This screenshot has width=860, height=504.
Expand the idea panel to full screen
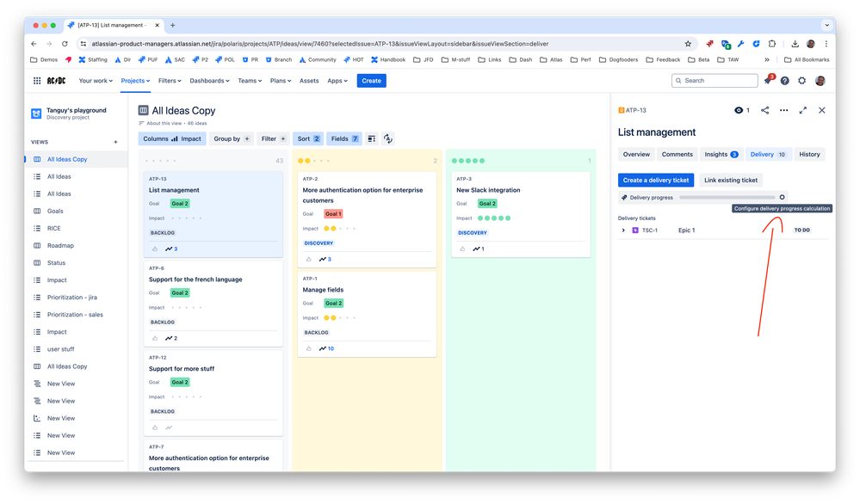pos(803,110)
